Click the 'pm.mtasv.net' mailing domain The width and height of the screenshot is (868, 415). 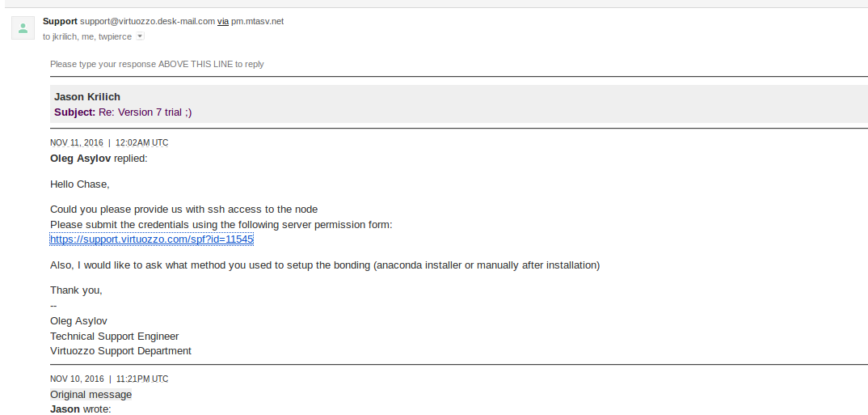coord(257,21)
